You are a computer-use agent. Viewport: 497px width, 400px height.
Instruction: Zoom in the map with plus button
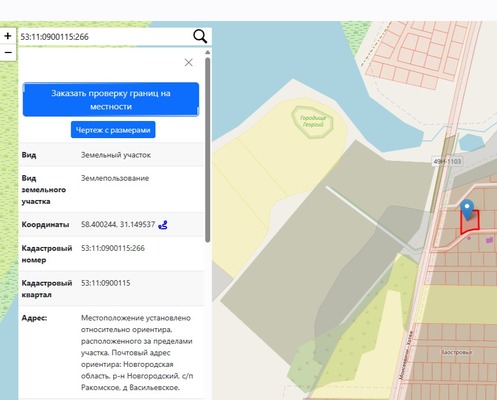[x=8, y=36]
